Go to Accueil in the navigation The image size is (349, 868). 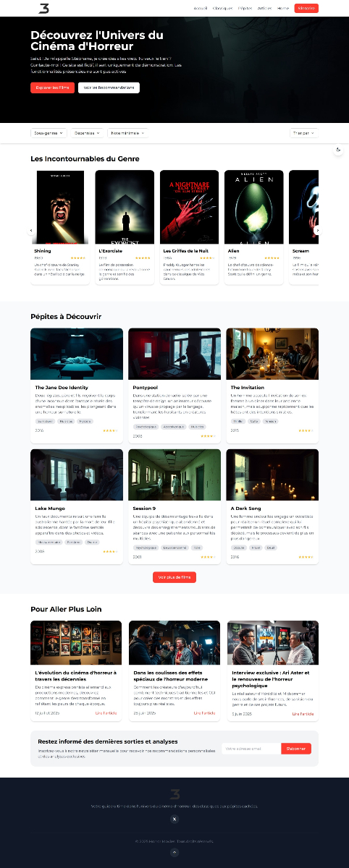pyautogui.click(x=201, y=8)
